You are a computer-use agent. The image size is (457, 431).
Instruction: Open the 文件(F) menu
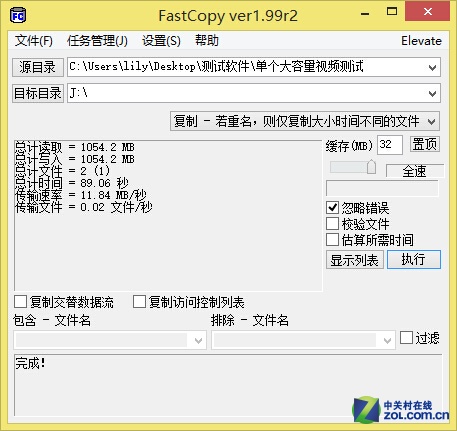34,41
